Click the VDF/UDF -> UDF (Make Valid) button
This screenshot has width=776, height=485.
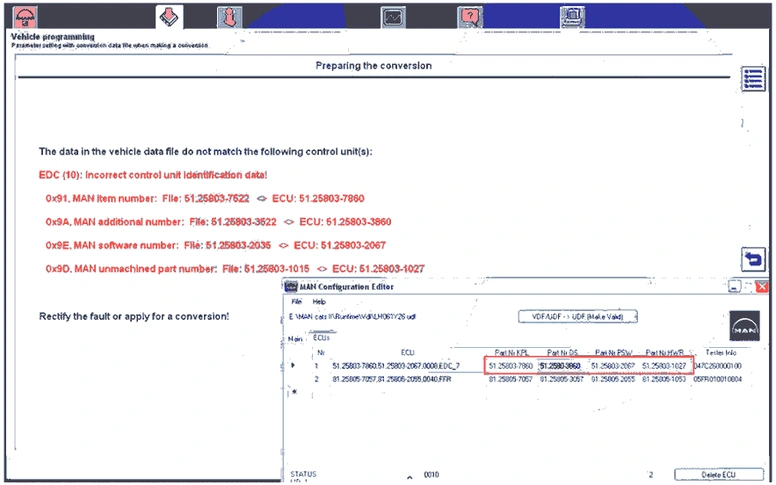tap(578, 316)
